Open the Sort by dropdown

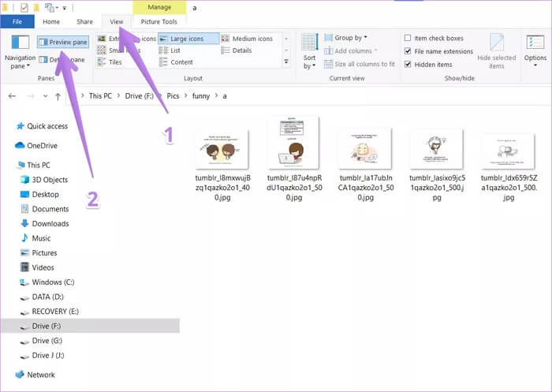tap(309, 51)
